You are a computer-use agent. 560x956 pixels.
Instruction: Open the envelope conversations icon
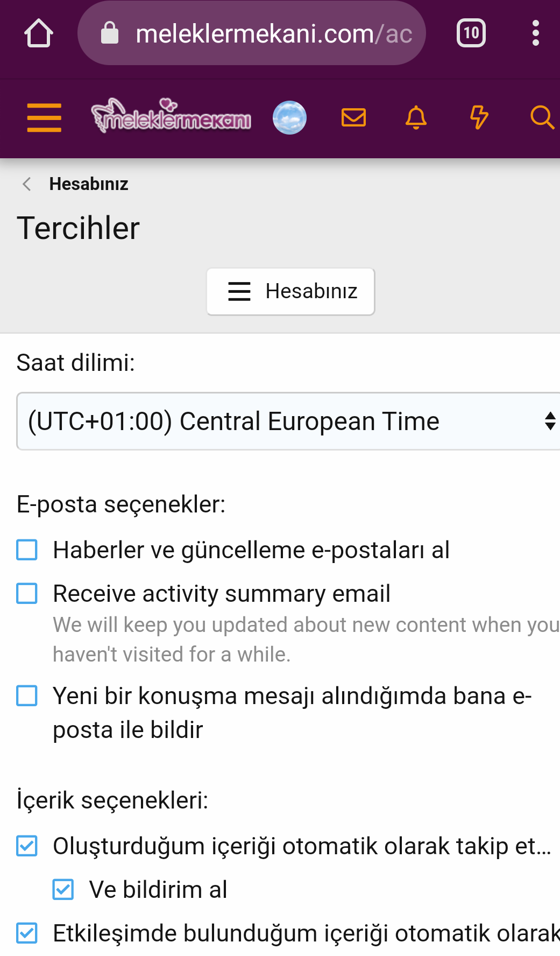353,117
